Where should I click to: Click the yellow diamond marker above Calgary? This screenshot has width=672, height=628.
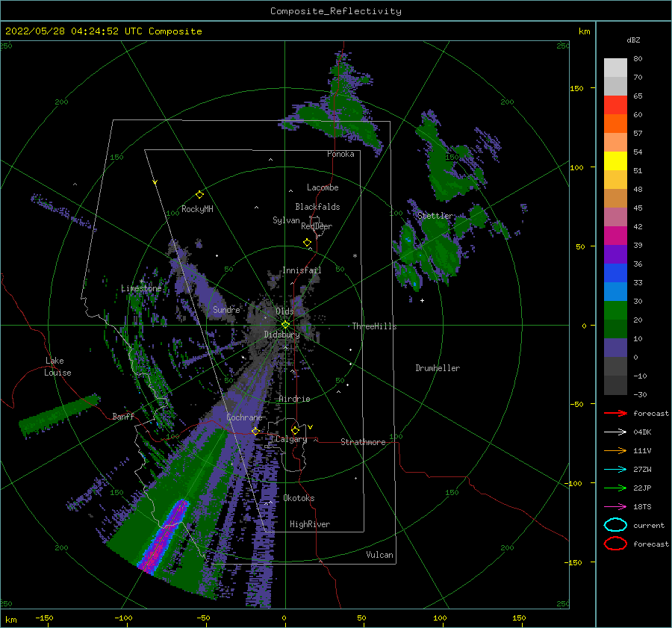(295, 430)
